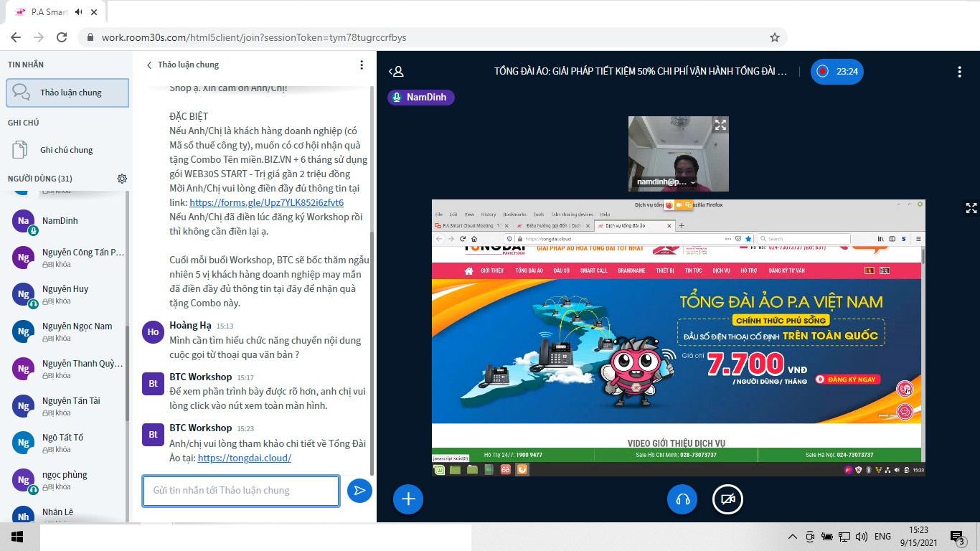This screenshot has width=980, height=551.
Task: Click recording indicator showing 23:24
Action: click(x=837, y=71)
